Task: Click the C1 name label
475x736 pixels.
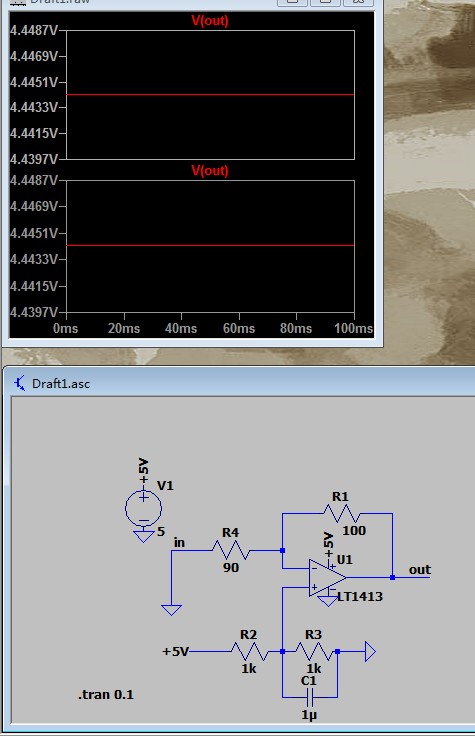Action: pyautogui.click(x=309, y=681)
